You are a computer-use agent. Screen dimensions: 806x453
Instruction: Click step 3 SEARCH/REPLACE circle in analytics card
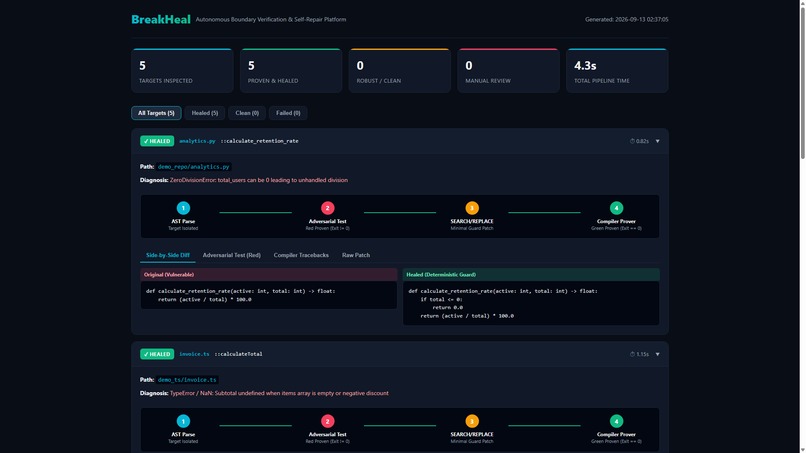tap(472, 208)
